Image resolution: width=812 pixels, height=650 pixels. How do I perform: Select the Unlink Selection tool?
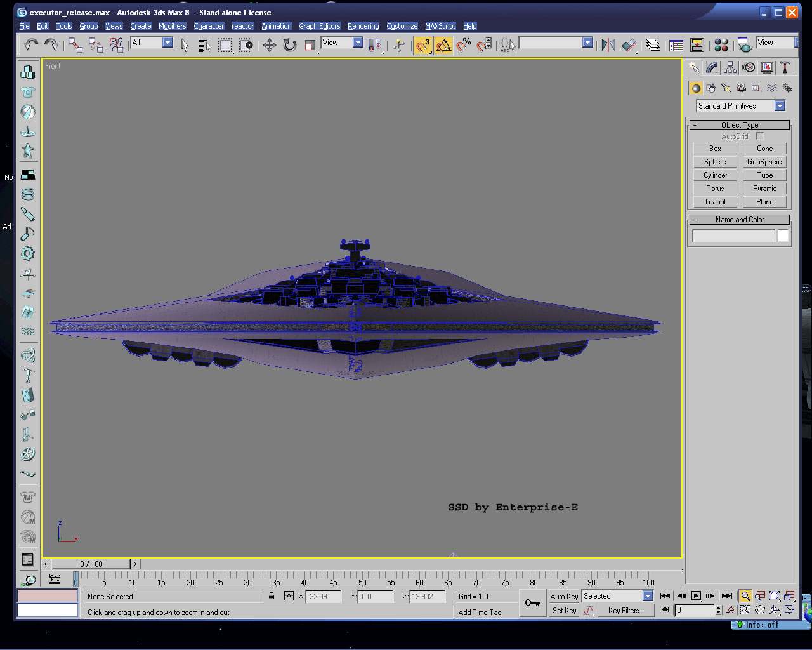(x=96, y=44)
